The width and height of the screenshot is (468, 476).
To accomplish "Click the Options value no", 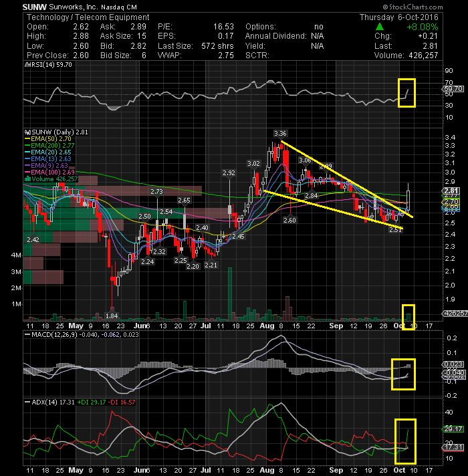I will [319, 27].
